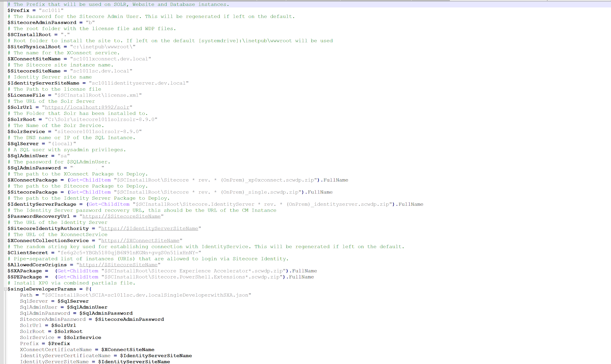Collapse the $singleDeveloperParams code block
Screen dimensions: 611x364
[5, 289]
